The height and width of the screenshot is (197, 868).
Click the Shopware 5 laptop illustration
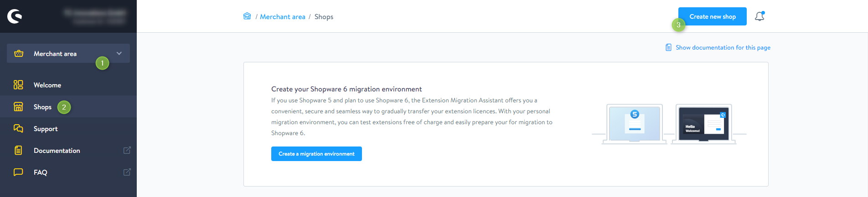[x=634, y=124]
